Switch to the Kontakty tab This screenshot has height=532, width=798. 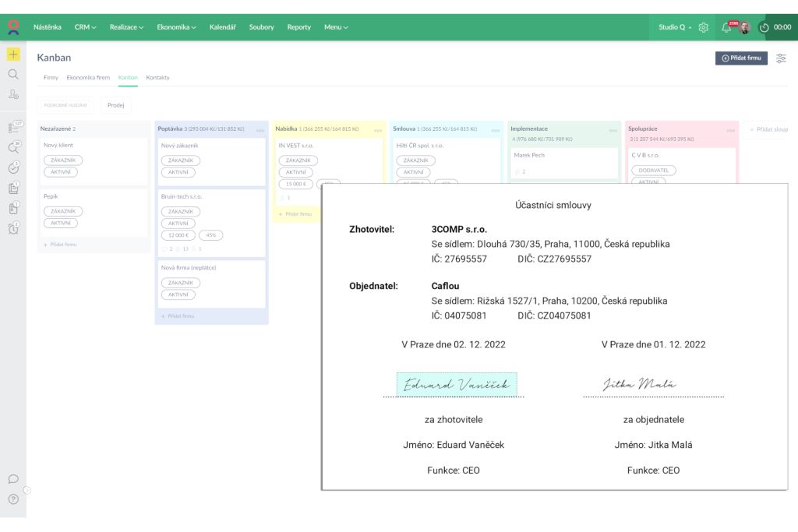[157, 78]
